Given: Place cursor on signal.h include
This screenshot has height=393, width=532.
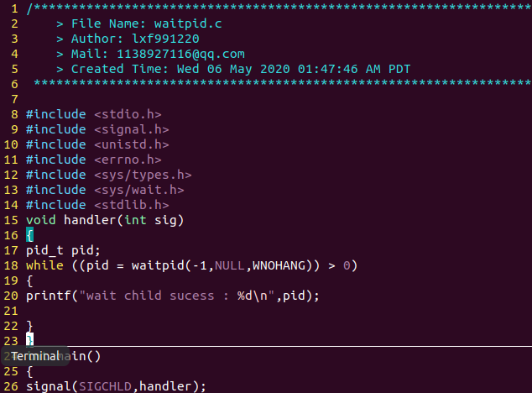Looking at the screenshot, I should [131, 129].
